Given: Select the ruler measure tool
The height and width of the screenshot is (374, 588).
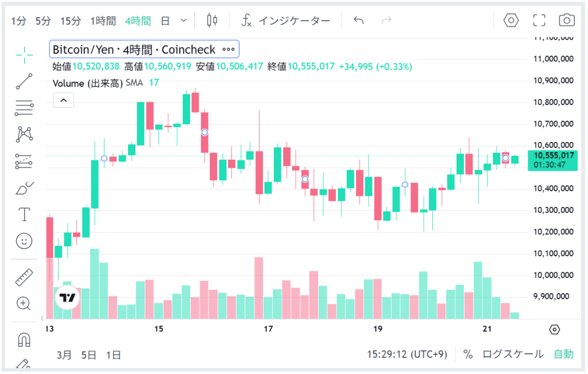Looking at the screenshot, I should click(x=24, y=277).
